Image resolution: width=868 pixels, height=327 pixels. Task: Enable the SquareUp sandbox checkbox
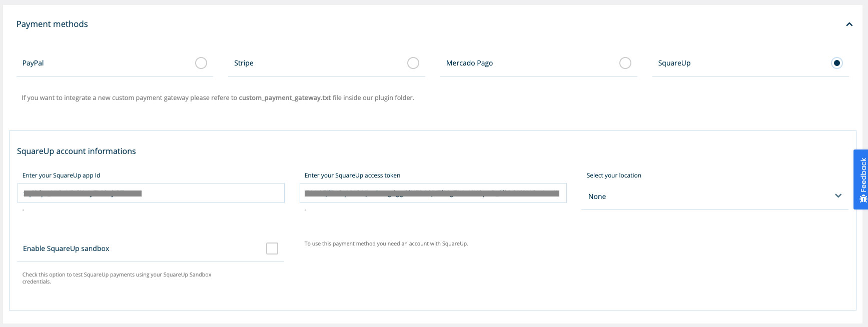coord(272,248)
